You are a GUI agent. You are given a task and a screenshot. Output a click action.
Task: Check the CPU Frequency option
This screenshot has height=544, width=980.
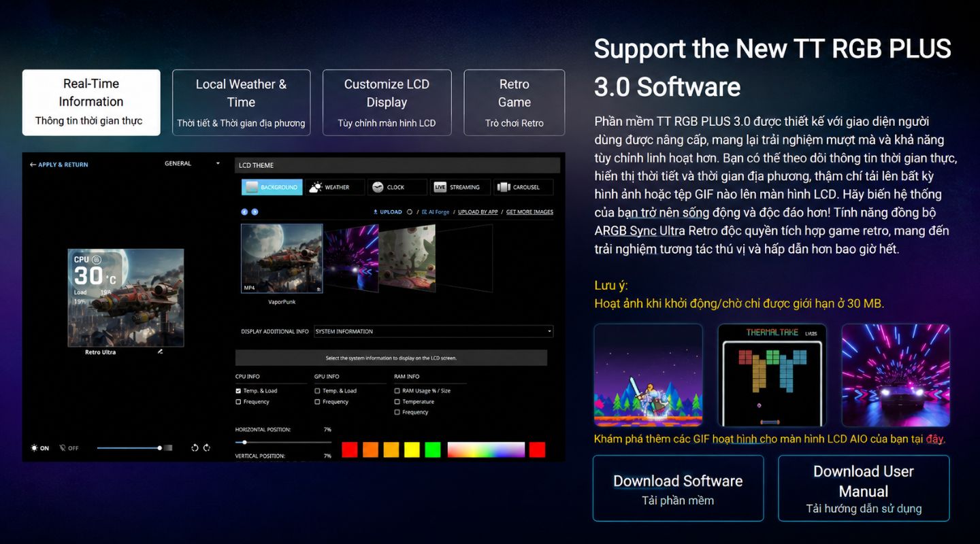point(238,402)
